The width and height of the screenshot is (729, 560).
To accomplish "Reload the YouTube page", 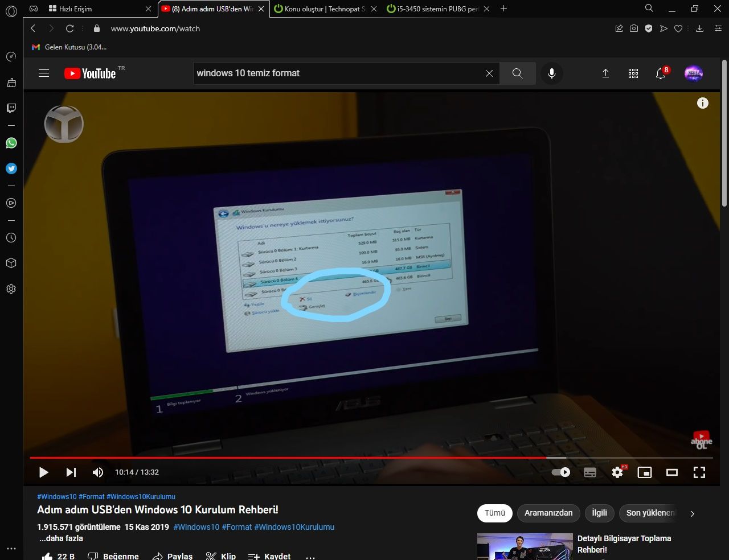I will (x=69, y=28).
